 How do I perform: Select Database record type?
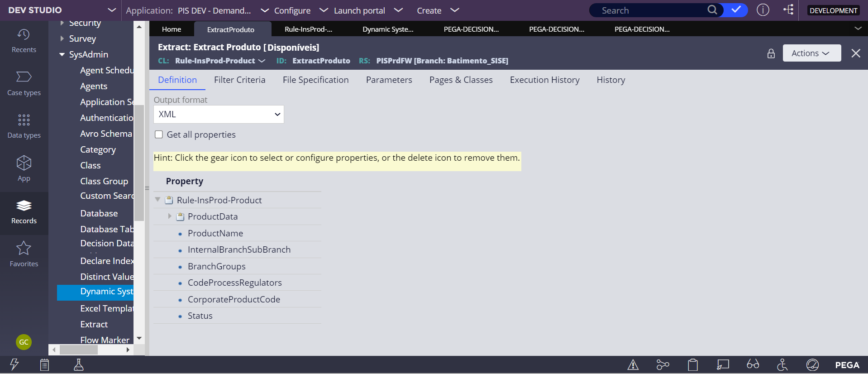click(x=99, y=214)
